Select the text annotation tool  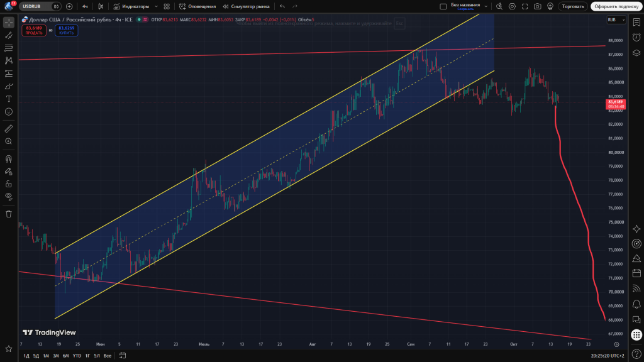[9, 99]
